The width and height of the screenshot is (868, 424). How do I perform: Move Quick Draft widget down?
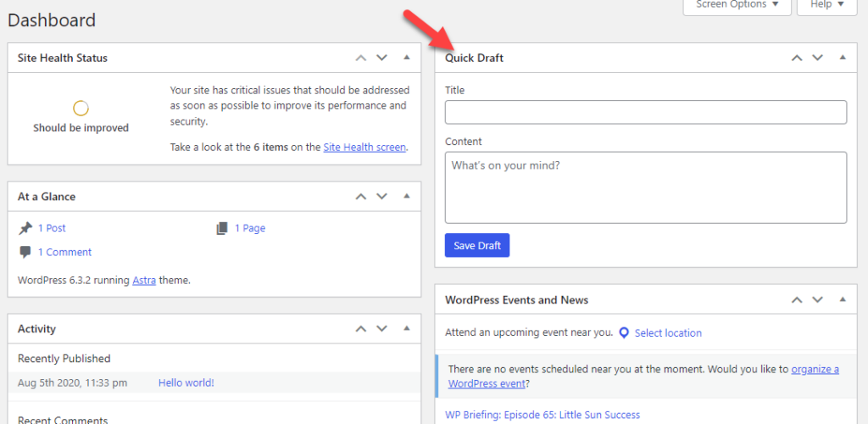[817, 58]
